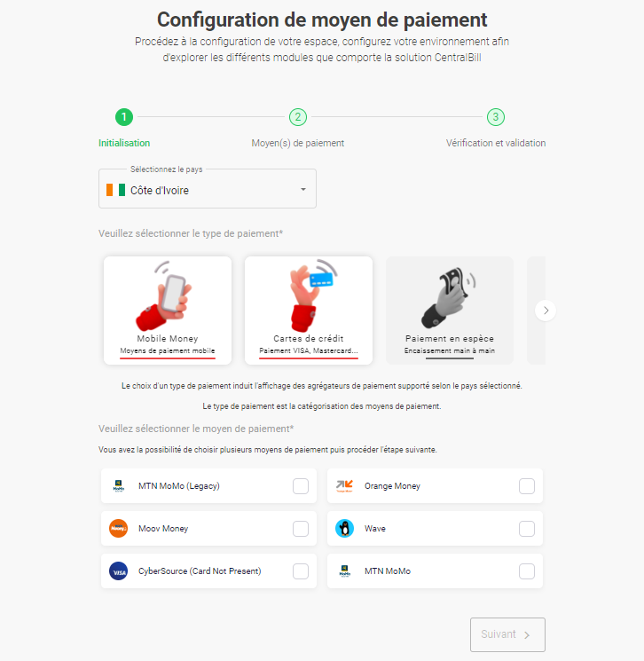The image size is (644, 661).
Task: Click the Côte d'Ivoire flag icon
Action: [x=115, y=190]
